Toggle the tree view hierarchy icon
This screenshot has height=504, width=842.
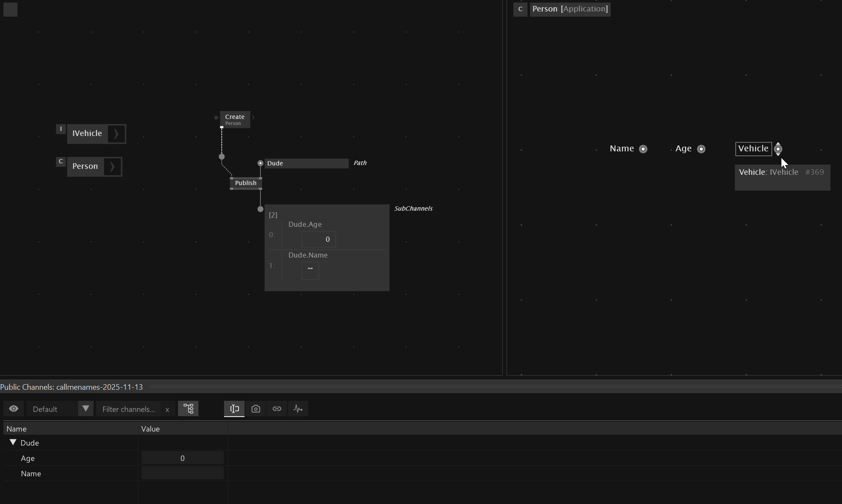click(x=188, y=409)
